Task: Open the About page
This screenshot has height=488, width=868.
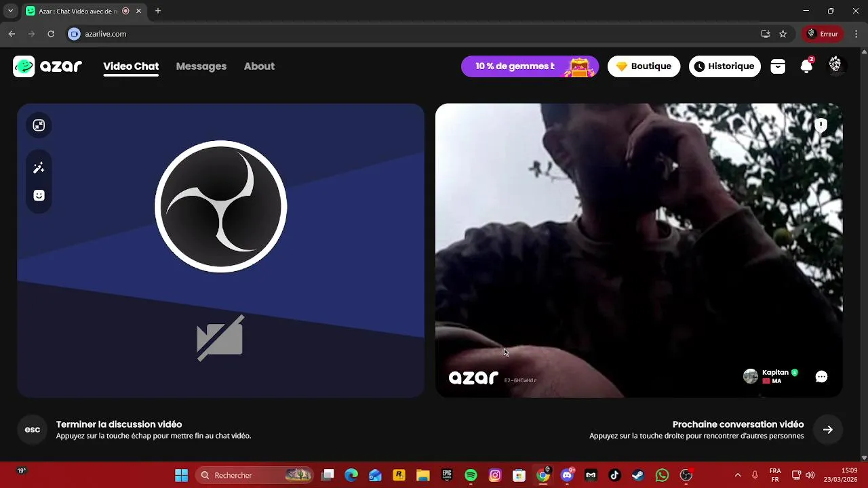Action: point(259,66)
